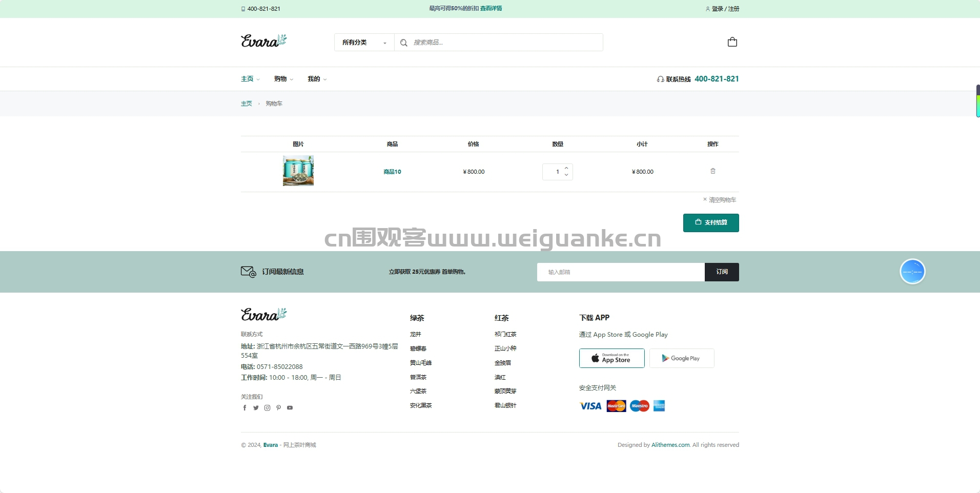The height and width of the screenshot is (493, 980).
Task: Expand the 购物 navigation menu
Action: pyautogui.click(x=283, y=79)
